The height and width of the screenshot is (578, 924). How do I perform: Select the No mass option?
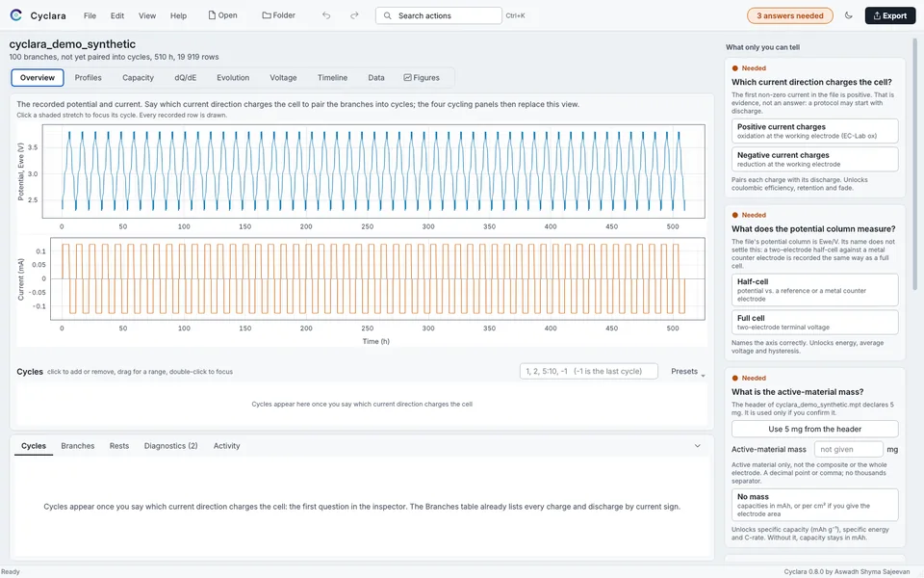(814, 505)
